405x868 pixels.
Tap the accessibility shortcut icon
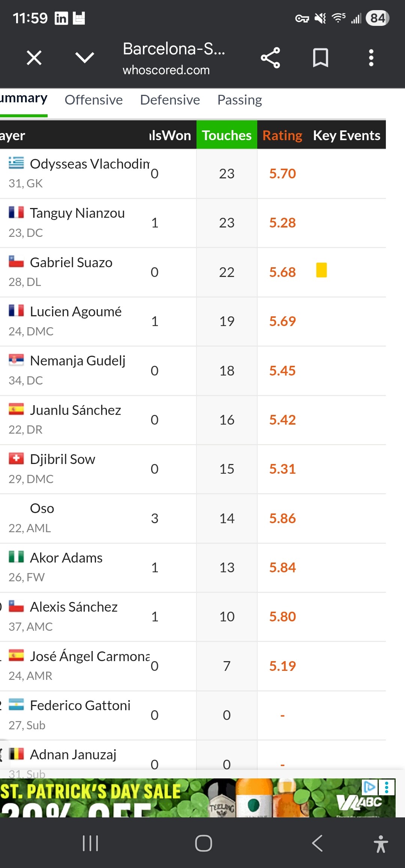point(381,844)
